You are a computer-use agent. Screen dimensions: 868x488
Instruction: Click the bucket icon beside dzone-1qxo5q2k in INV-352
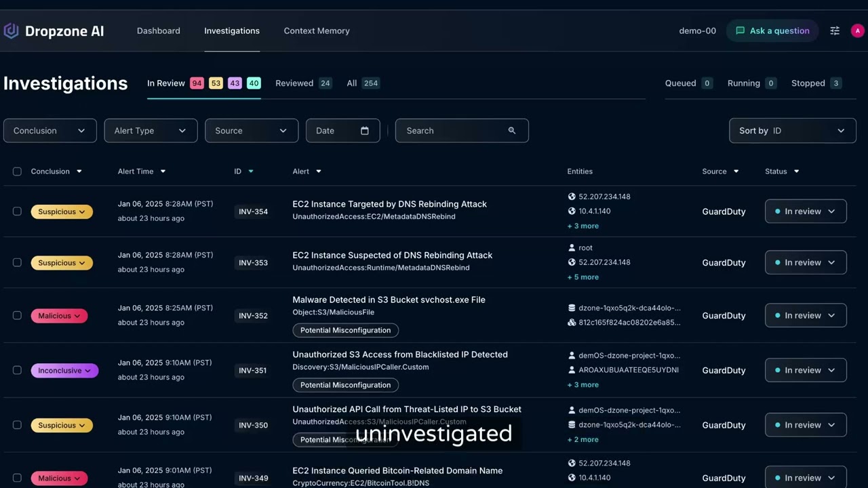tap(572, 308)
